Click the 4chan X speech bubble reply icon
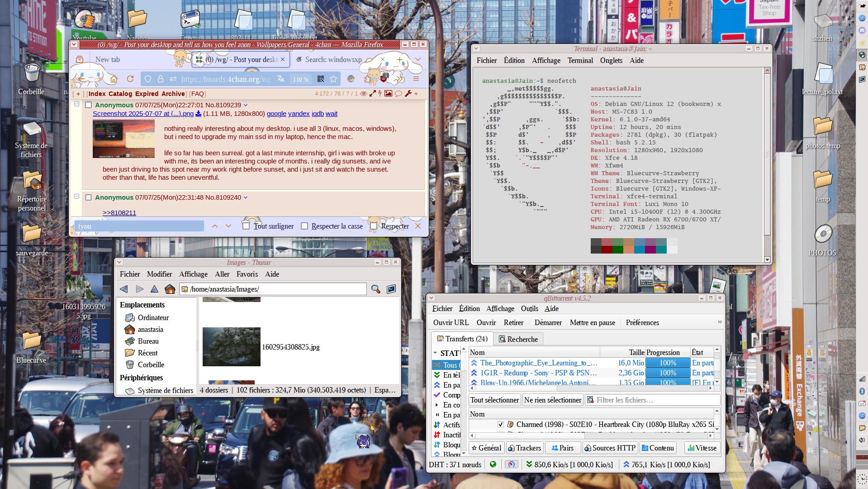 (x=398, y=94)
